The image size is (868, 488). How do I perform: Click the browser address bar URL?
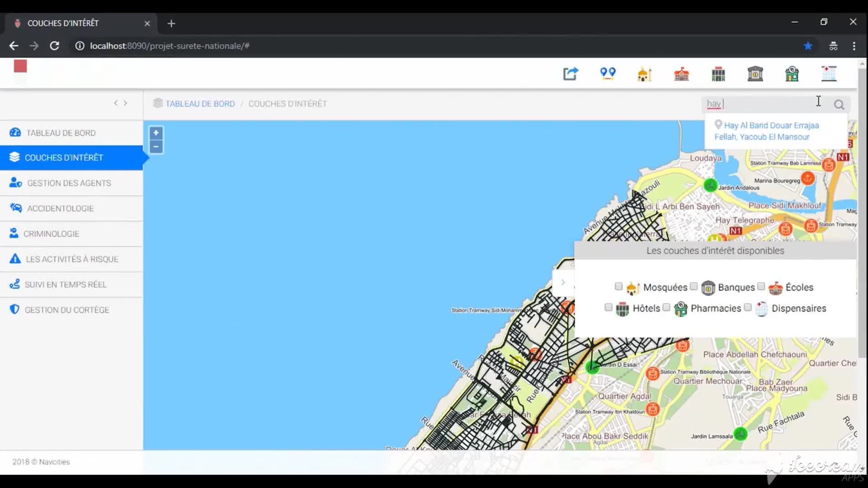pos(170,46)
